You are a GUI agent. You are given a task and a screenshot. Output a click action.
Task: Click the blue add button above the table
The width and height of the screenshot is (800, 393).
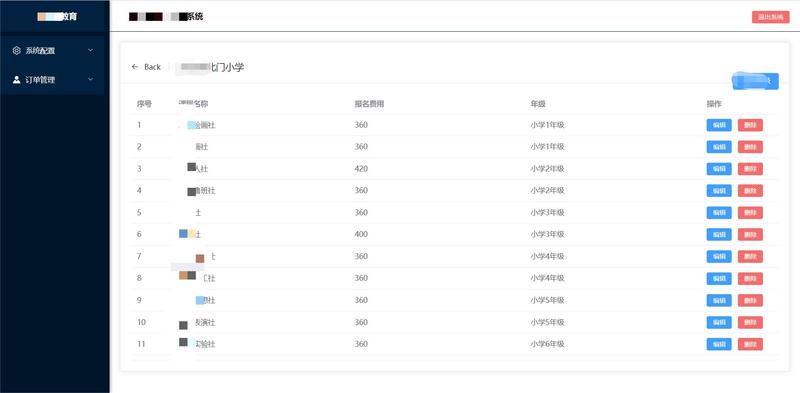tap(756, 82)
